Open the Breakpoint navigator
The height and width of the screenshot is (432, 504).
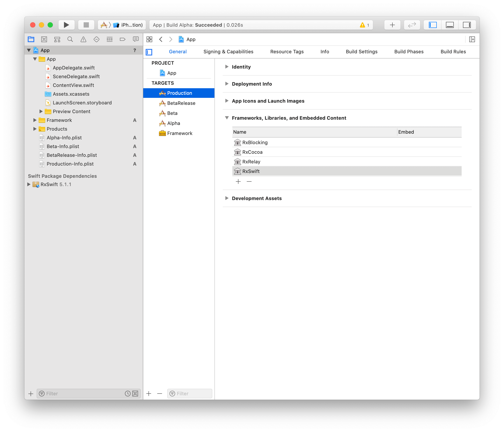click(123, 39)
